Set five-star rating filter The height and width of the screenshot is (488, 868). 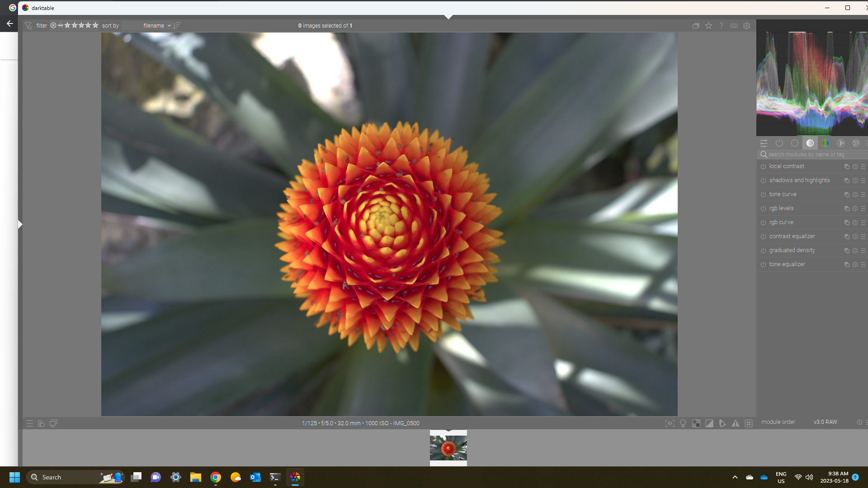(x=95, y=25)
